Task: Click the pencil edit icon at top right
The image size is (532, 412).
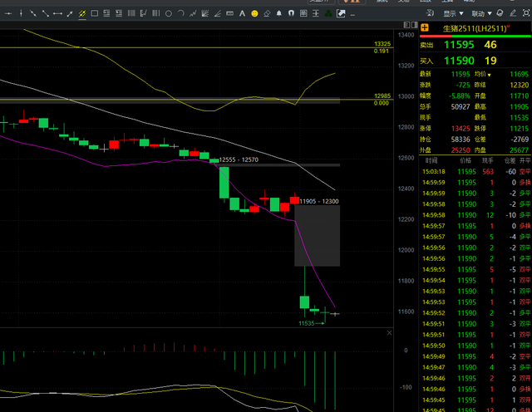Action: [513, 13]
